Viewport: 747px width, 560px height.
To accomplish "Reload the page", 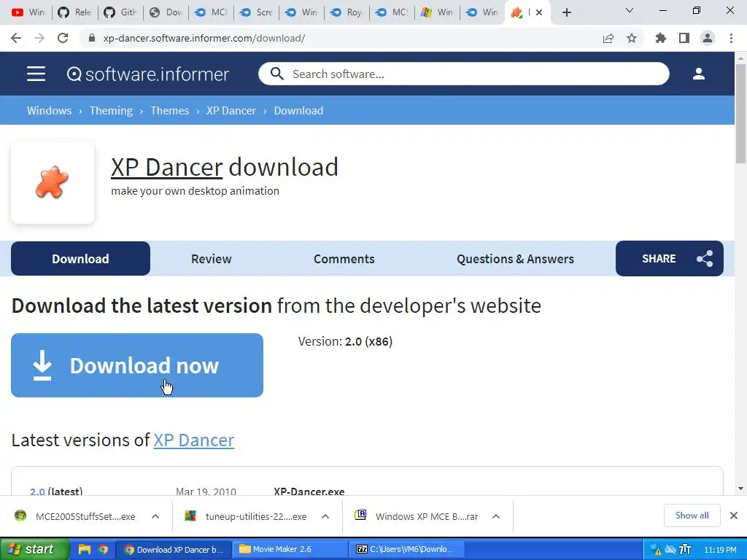I will tap(63, 38).
